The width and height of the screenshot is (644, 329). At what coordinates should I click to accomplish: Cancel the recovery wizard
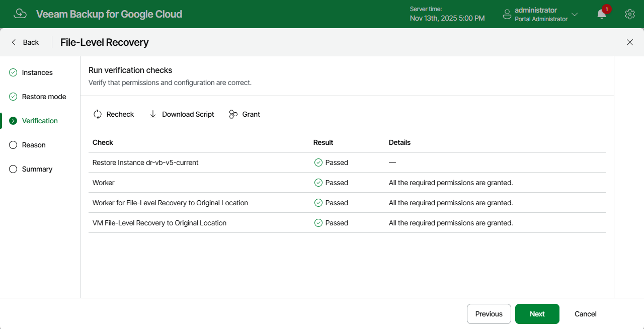coord(586,314)
